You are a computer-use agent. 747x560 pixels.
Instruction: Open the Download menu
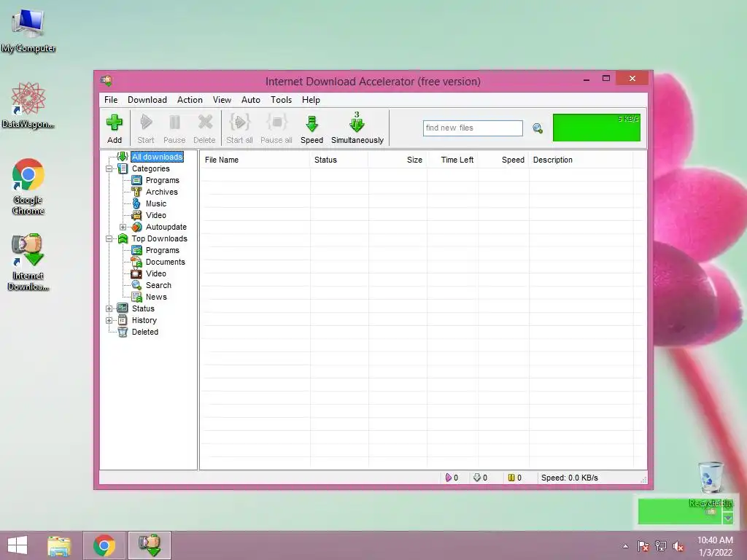click(x=147, y=100)
